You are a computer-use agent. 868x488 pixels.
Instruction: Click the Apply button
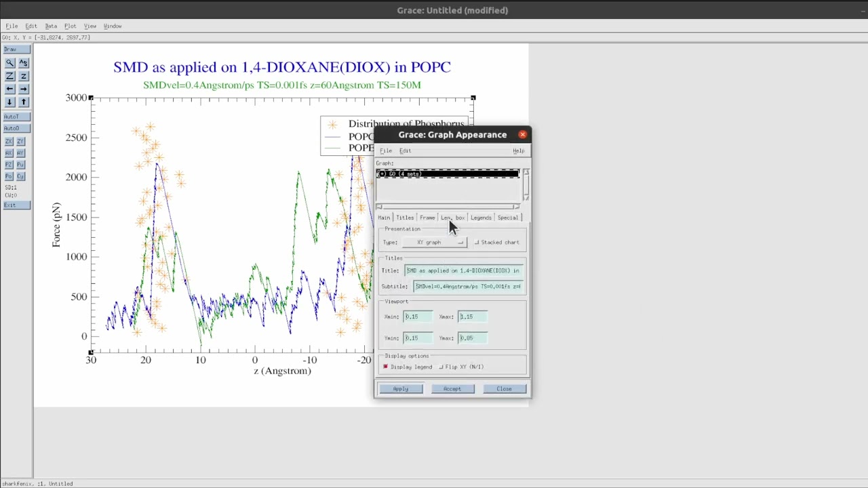tap(401, 388)
